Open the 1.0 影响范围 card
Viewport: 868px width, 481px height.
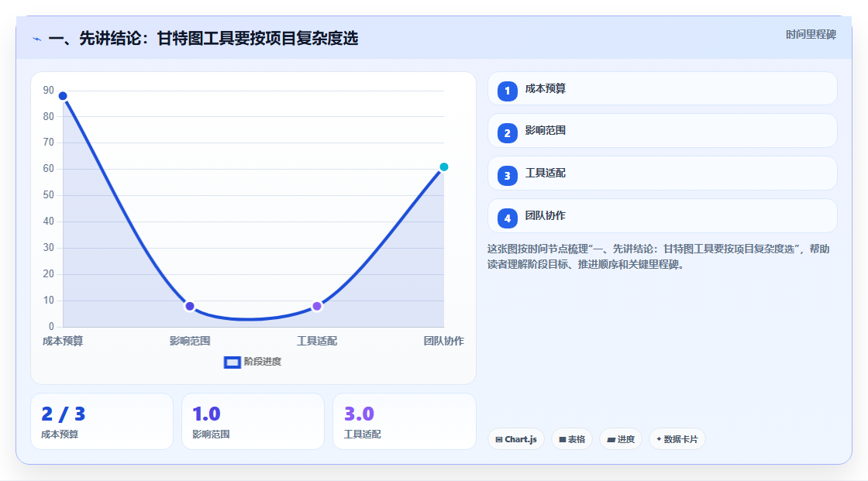[253, 422]
